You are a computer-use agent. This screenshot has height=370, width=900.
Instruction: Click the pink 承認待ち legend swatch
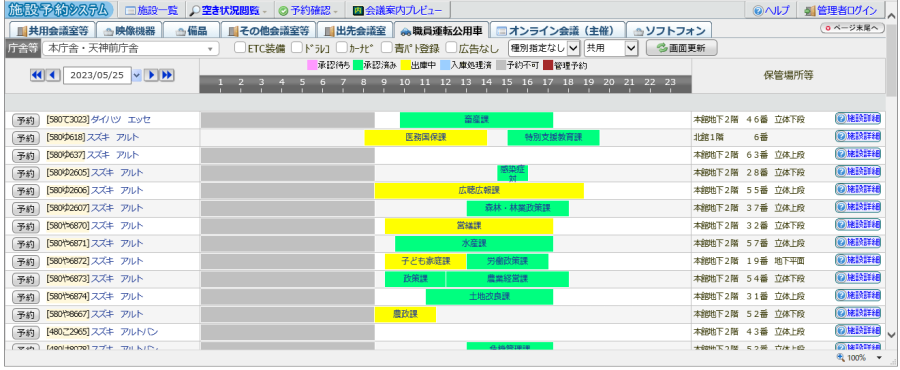(x=312, y=65)
